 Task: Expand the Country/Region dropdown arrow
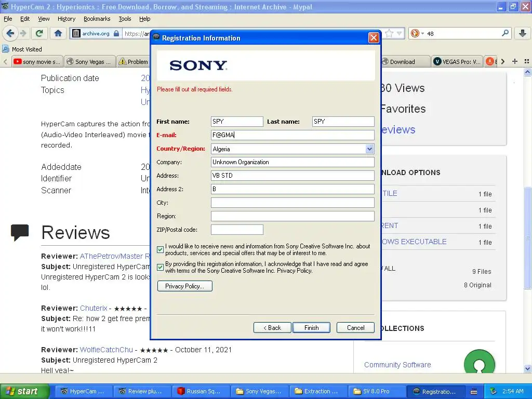click(x=369, y=149)
